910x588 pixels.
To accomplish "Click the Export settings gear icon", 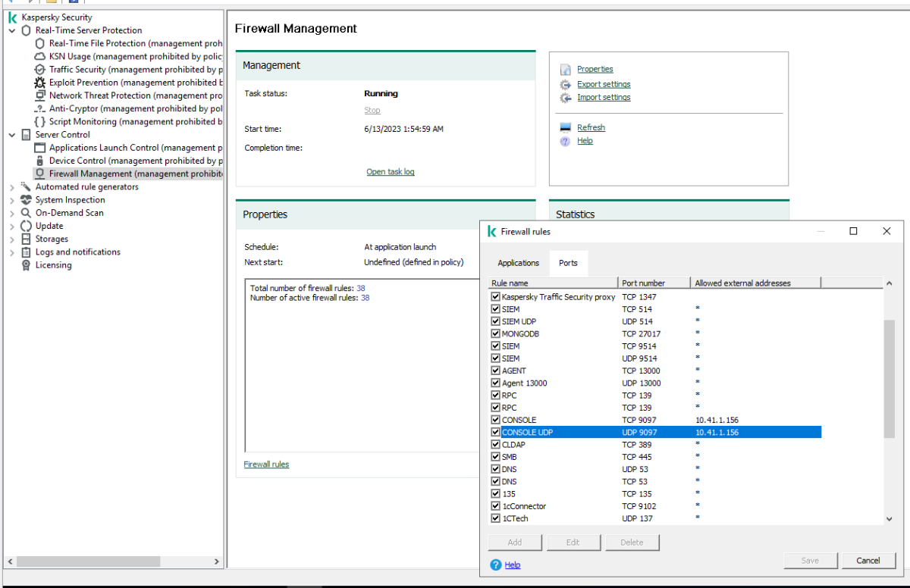I will click(x=565, y=85).
